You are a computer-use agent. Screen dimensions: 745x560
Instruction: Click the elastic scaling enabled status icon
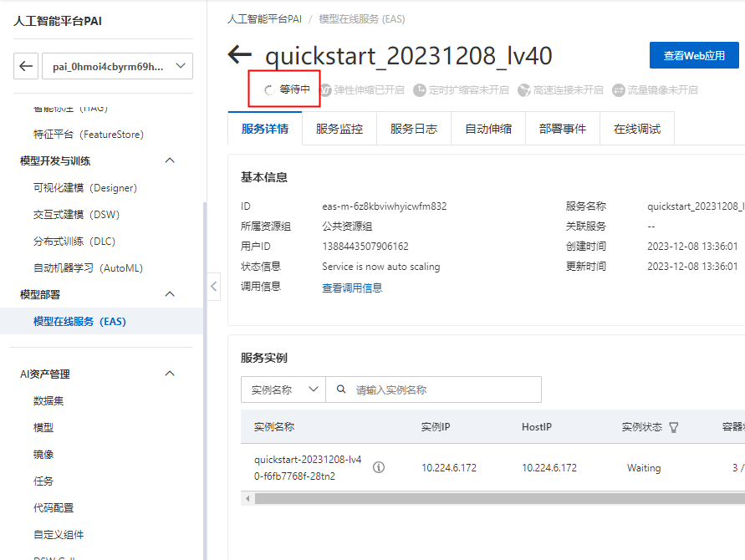325,89
